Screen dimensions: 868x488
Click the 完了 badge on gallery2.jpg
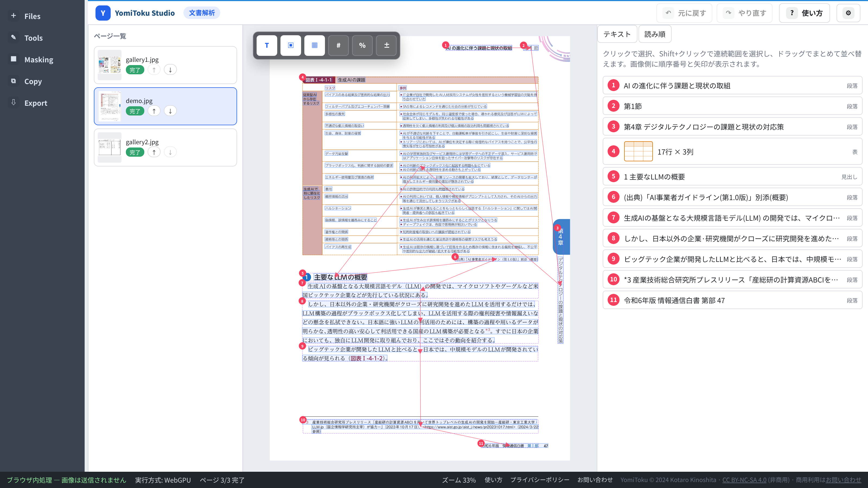pos(135,152)
